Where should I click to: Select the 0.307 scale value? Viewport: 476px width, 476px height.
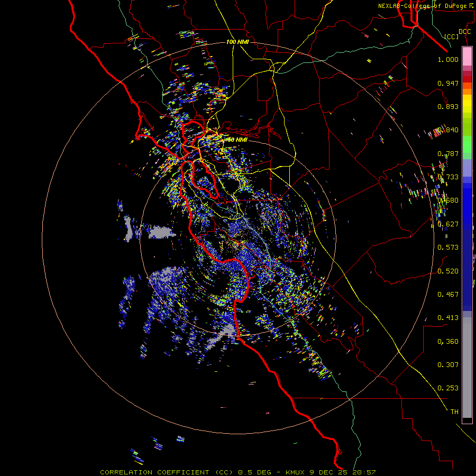pos(448,365)
